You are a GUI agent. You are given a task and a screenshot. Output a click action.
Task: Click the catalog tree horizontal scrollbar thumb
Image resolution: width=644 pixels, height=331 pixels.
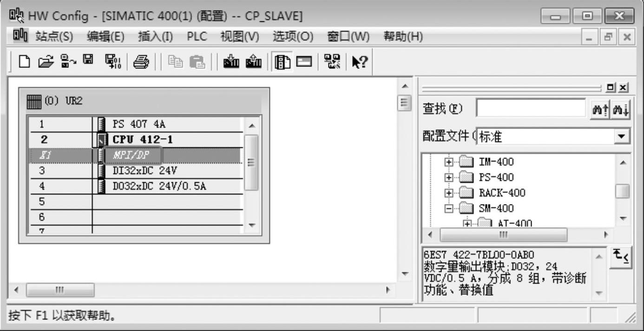click(504, 235)
